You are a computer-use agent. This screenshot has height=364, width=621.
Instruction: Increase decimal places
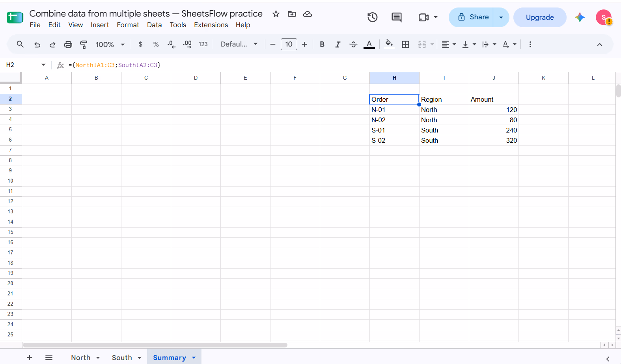tap(187, 45)
